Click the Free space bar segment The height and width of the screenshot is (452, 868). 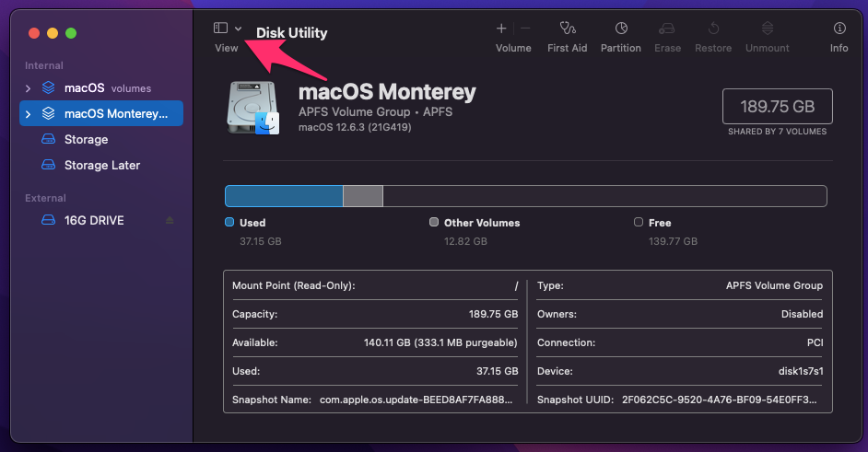coord(604,196)
